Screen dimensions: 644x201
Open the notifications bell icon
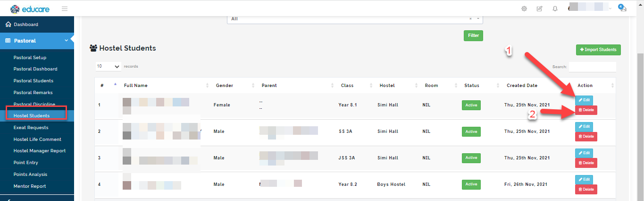tap(555, 9)
